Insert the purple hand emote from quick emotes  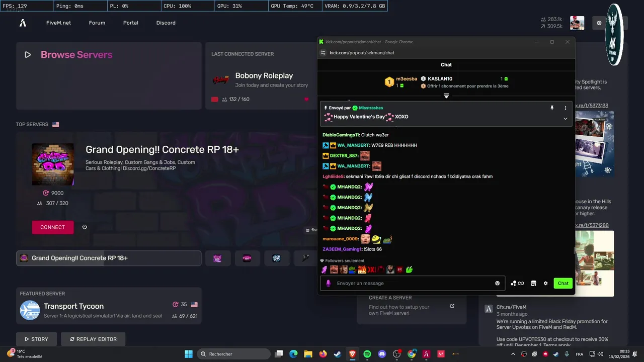pos(325,270)
